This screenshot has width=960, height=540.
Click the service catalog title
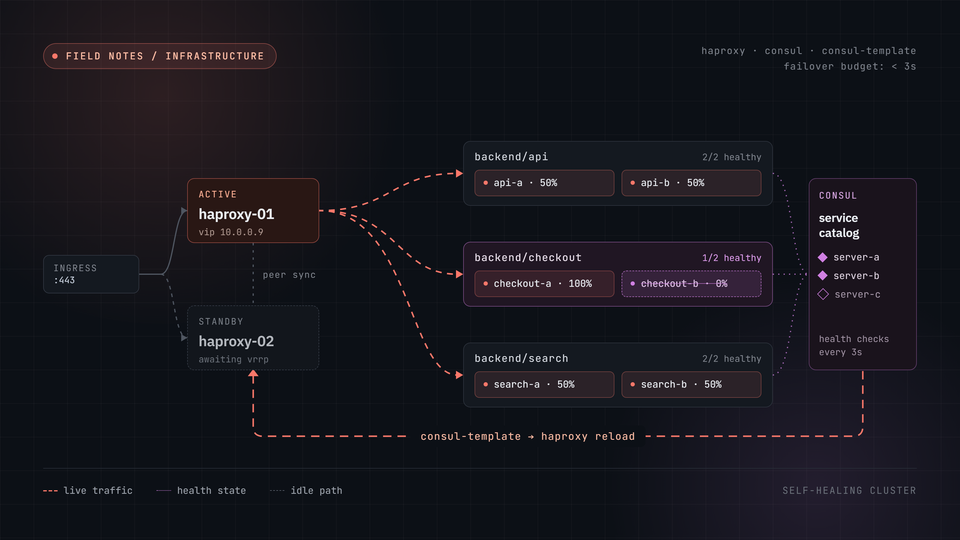pyautogui.click(x=839, y=225)
